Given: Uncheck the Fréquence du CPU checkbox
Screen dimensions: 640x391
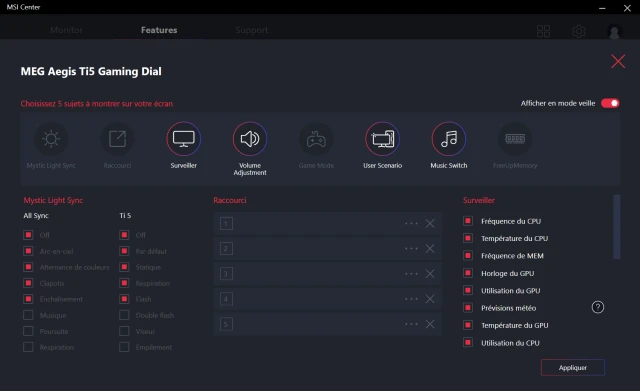Looking at the screenshot, I should (468, 221).
